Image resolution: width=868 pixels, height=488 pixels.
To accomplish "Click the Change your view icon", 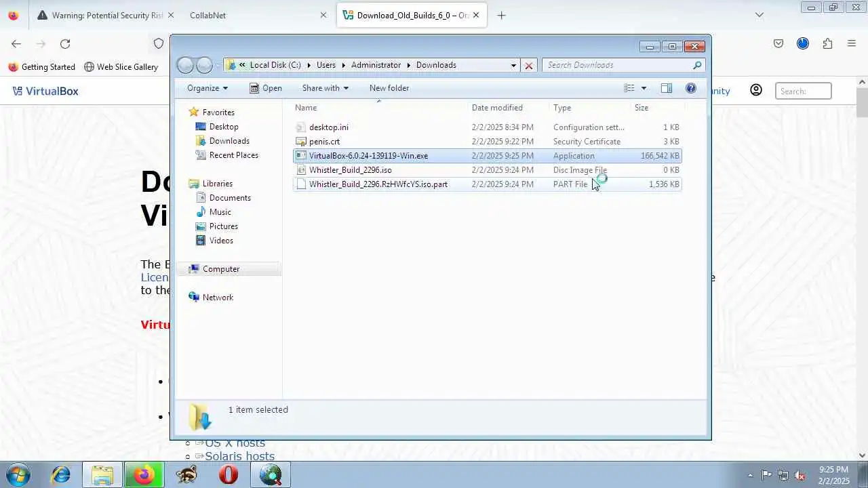I will pyautogui.click(x=629, y=88).
